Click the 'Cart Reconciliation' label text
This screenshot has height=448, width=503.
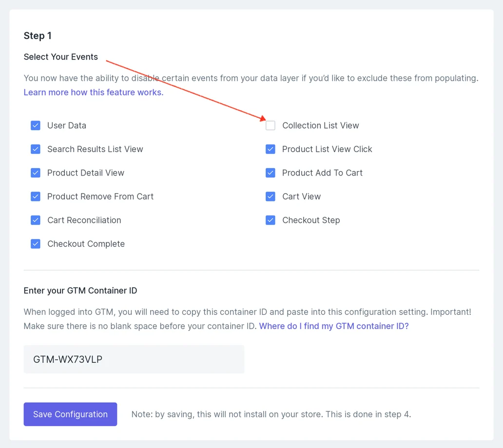[x=84, y=220]
